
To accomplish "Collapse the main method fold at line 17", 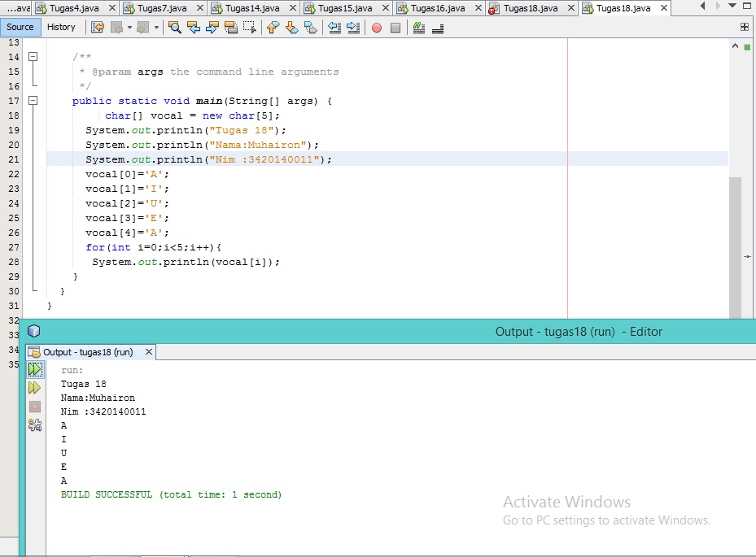I will tap(33, 100).
